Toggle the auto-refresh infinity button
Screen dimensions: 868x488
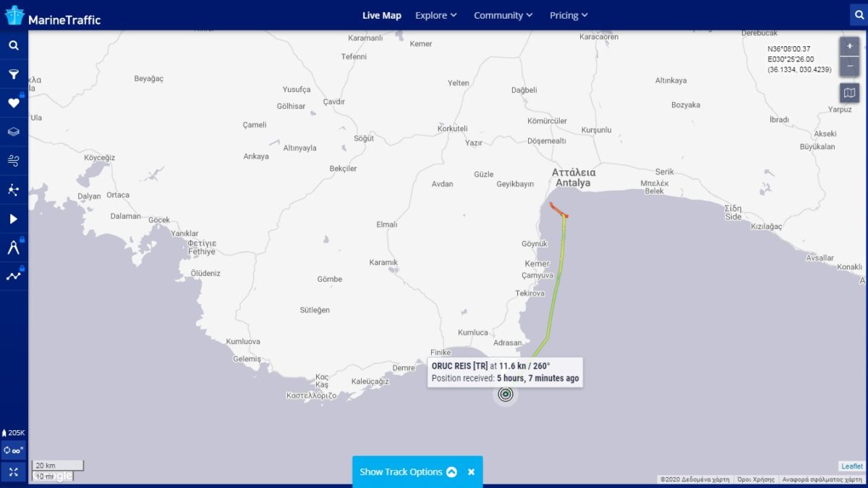(x=14, y=450)
